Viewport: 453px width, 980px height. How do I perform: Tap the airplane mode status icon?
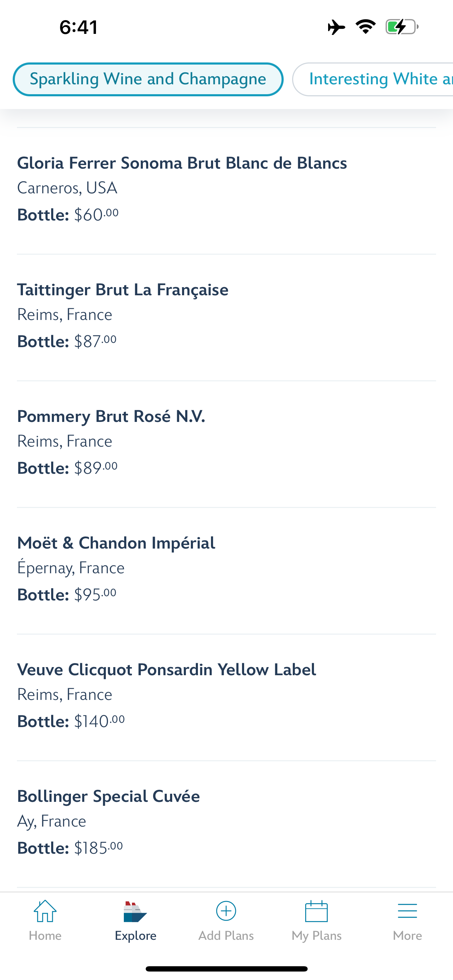pyautogui.click(x=336, y=27)
